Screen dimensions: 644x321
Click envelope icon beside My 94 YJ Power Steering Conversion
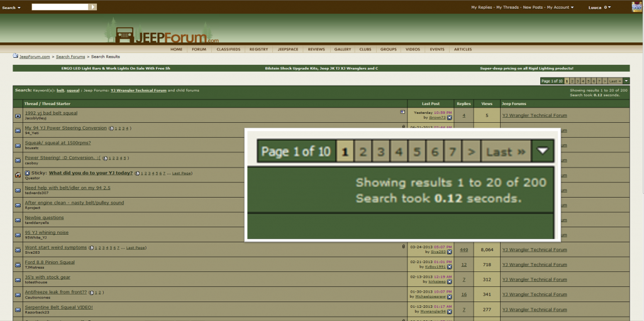point(18,130)
